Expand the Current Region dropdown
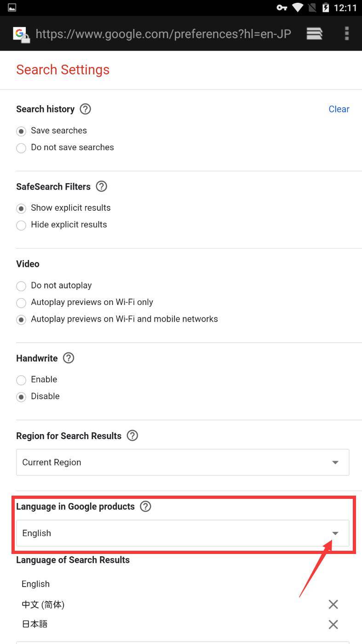362x644 pixels. [183, 462]
